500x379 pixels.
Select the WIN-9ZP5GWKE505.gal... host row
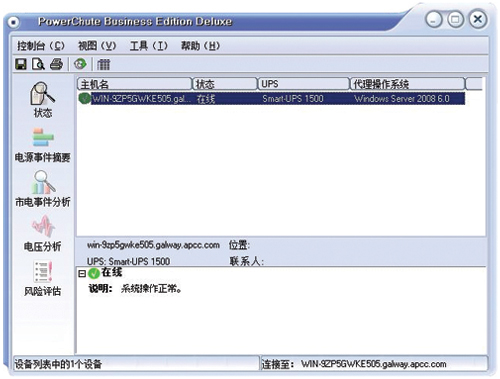click(x=272, y=98)
